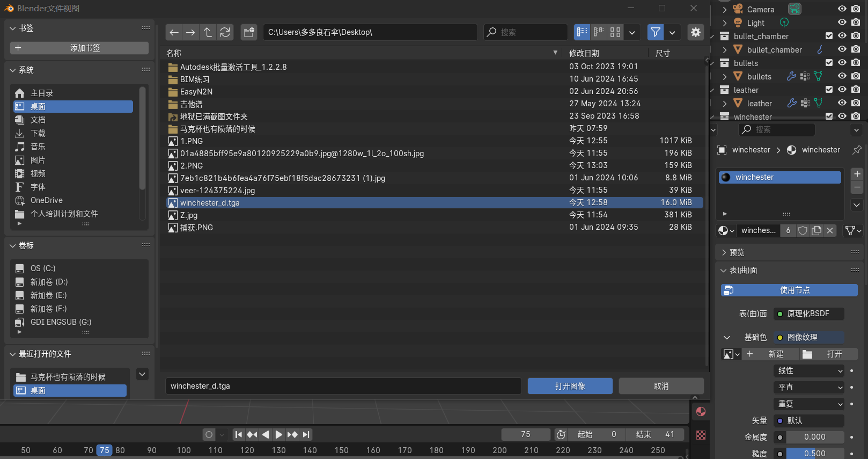Navigate to parent directory icon

tap(208, 32)
